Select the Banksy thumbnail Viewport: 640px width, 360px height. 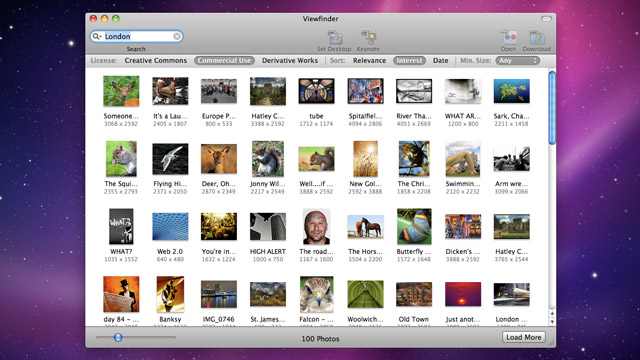point(170,294)
